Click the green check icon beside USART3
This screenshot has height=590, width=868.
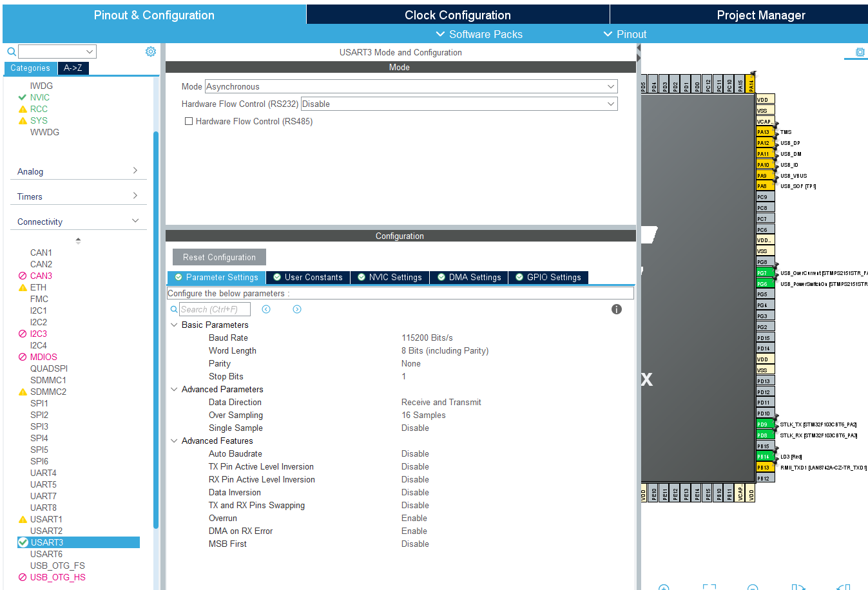coord(23,542)
